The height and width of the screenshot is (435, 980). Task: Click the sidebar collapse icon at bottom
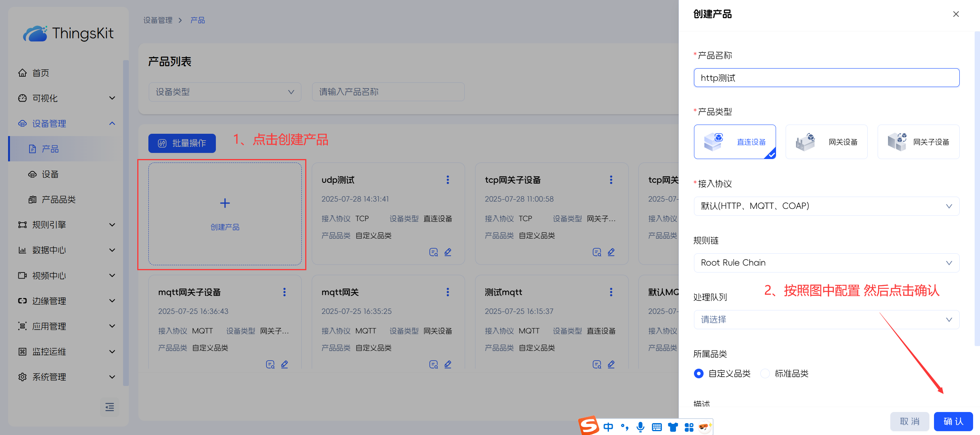pyautogui.click(x=110, y=407)
